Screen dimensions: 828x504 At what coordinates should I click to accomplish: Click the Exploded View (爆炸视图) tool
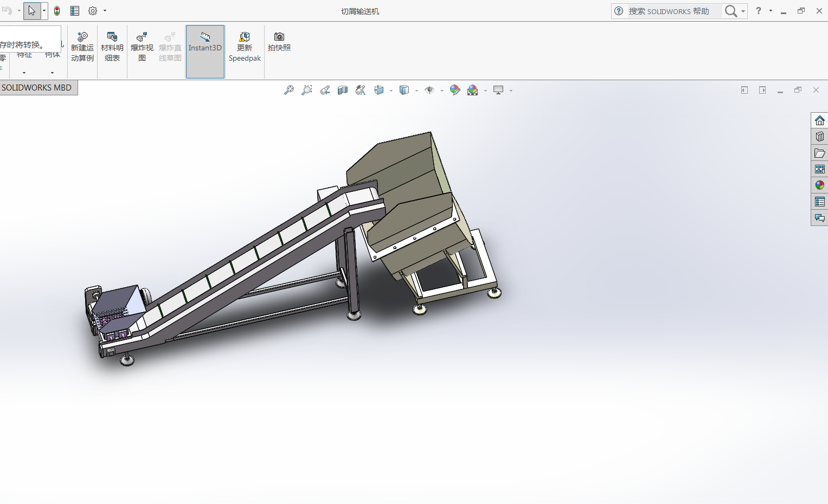coord(142,47)
